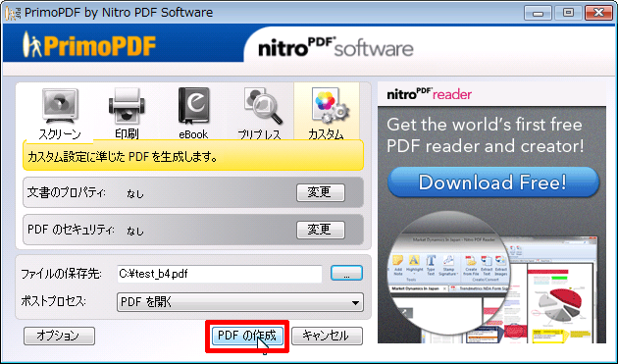Viewport: 618px width, 364px height.
Task: Click 変更 button for PDF のセキュリティ
Action: click(321, 230)
